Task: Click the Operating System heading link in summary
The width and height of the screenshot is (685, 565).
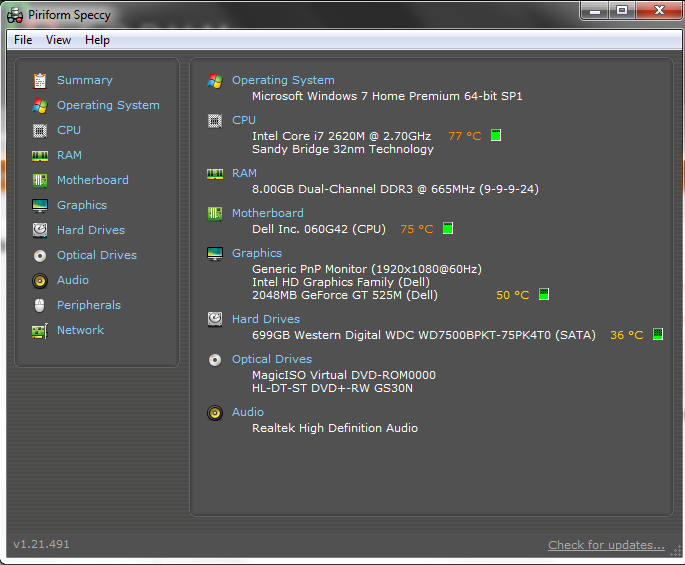Action: (x=283, y=80)
